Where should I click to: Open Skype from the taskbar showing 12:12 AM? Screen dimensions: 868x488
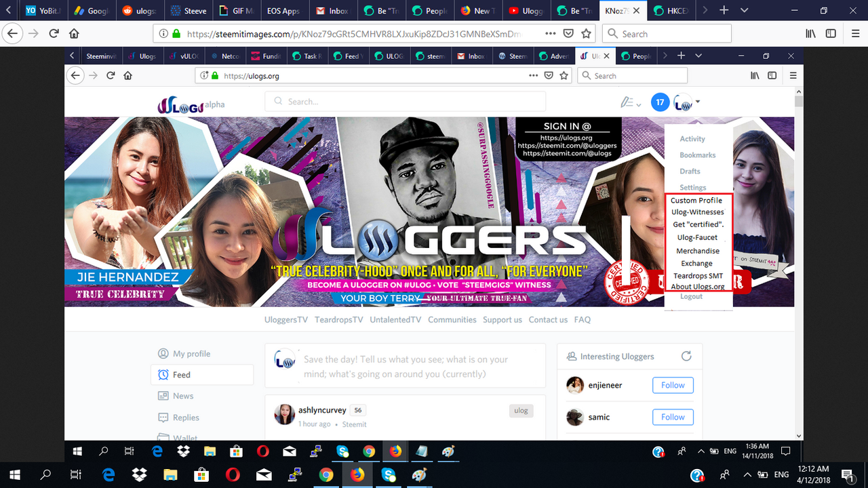pyautogui.click(x=389, y=474)
